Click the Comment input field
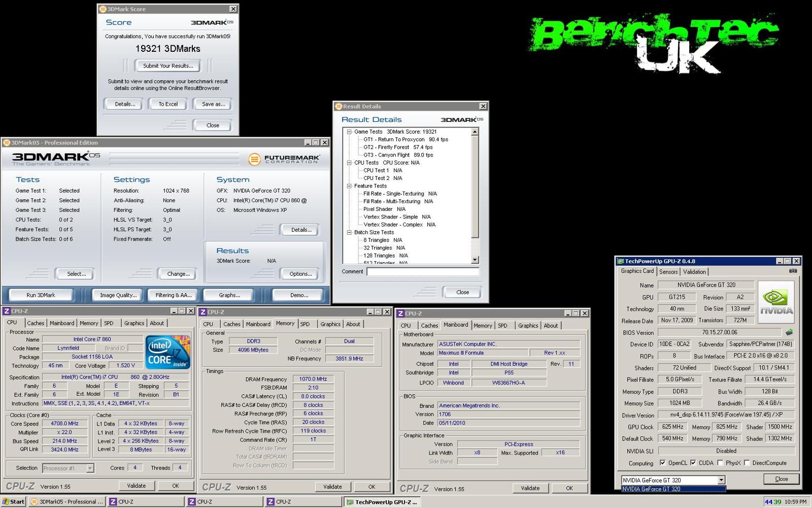The width and height of the screenshot is (812, 508). coord(423,271)
